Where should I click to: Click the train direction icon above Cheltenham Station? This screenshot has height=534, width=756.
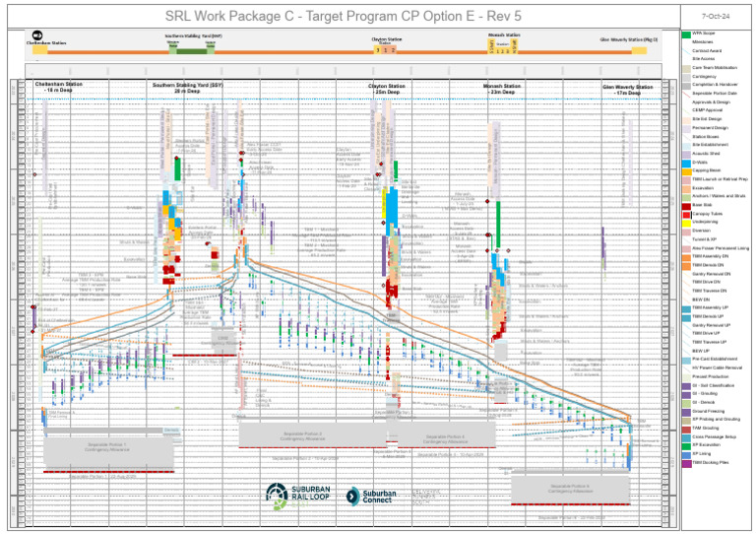coord(37,35)
